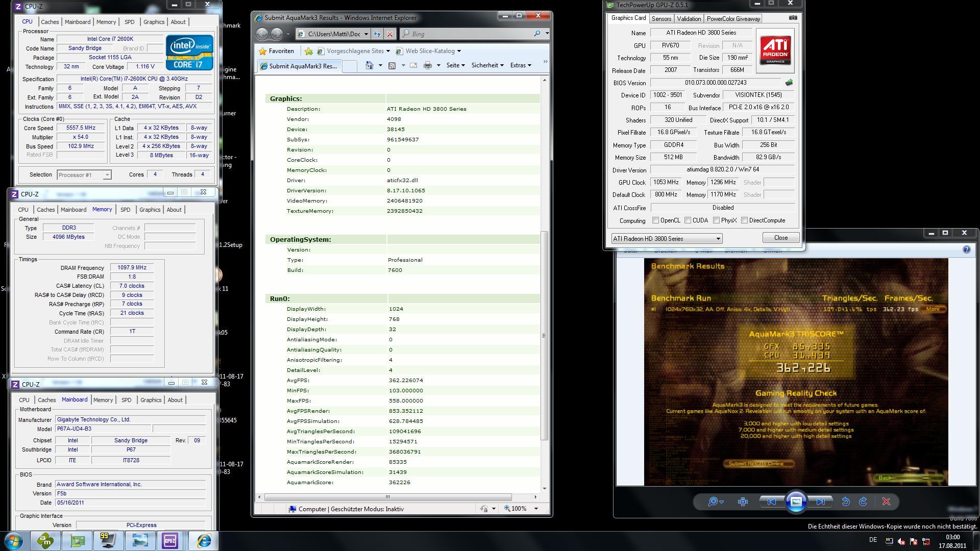Rotate image clockwise in Photo Viewer
The height and width of the screenshot is (551, 980).
click(x=863, y=502)
